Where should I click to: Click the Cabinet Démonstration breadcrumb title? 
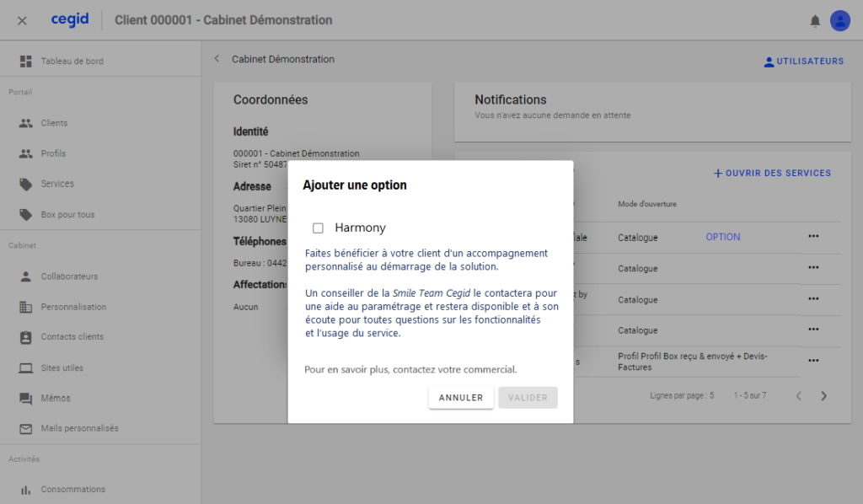tap(283, 59)
